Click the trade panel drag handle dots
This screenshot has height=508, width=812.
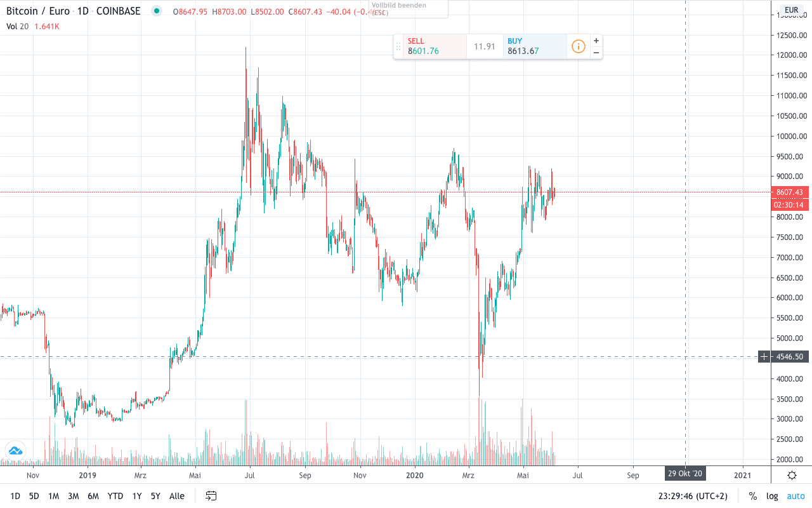pos(398,46)
